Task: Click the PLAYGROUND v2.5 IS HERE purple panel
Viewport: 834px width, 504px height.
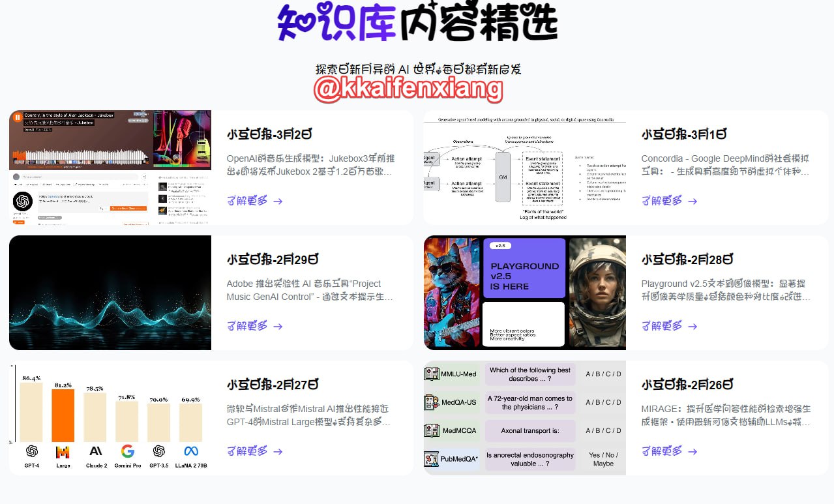Action: (524, 268)
